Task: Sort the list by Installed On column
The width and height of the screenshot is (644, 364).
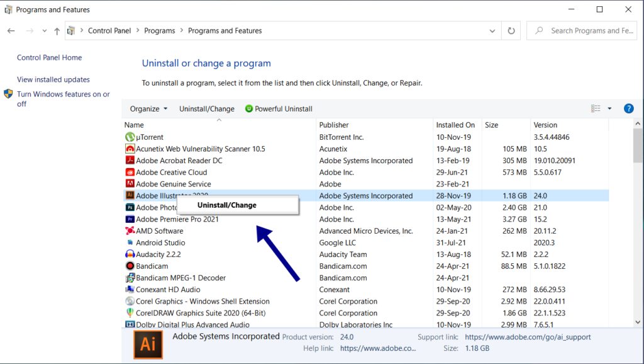Action: point(456,125)
